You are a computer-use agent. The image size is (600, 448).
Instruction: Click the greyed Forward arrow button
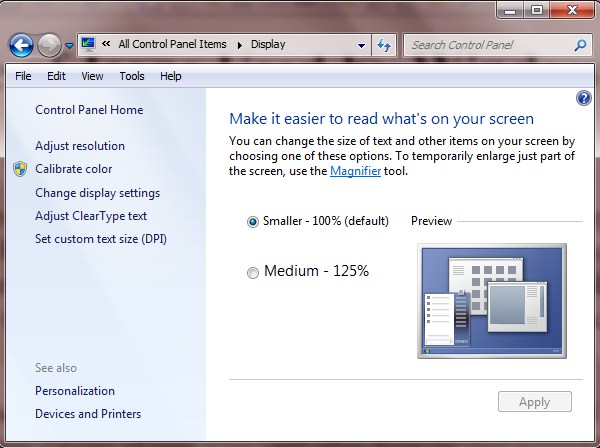[49, 46]
